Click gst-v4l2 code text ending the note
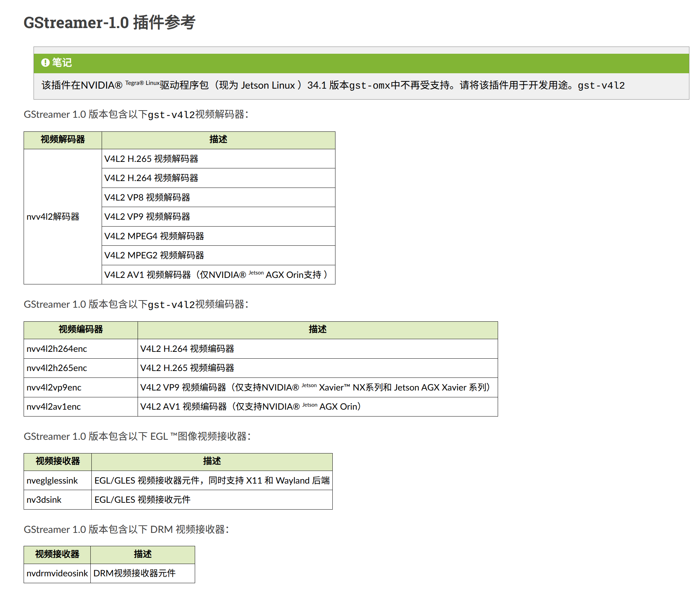Image resolution: width=700 pixels, height=589 pixels. pyautogui.click(x=601, y=86)
